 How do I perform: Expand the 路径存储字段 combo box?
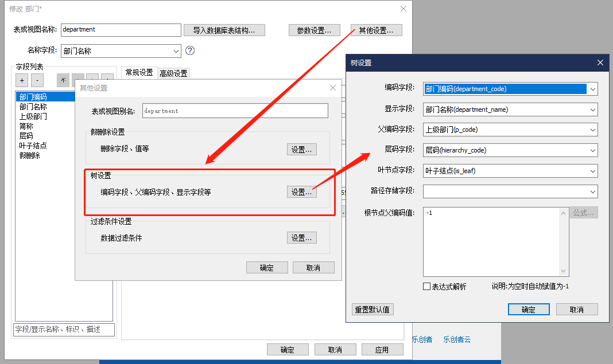point(592,191)
